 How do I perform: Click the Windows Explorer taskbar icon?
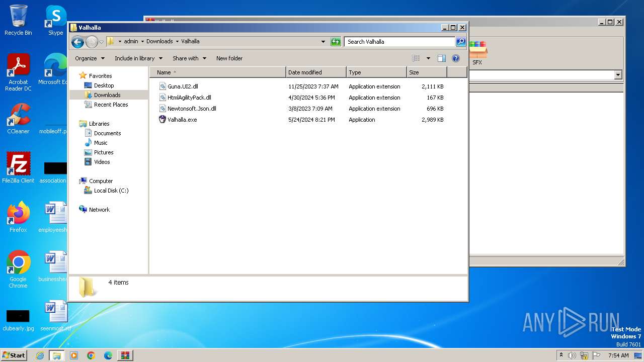[57, 355]
